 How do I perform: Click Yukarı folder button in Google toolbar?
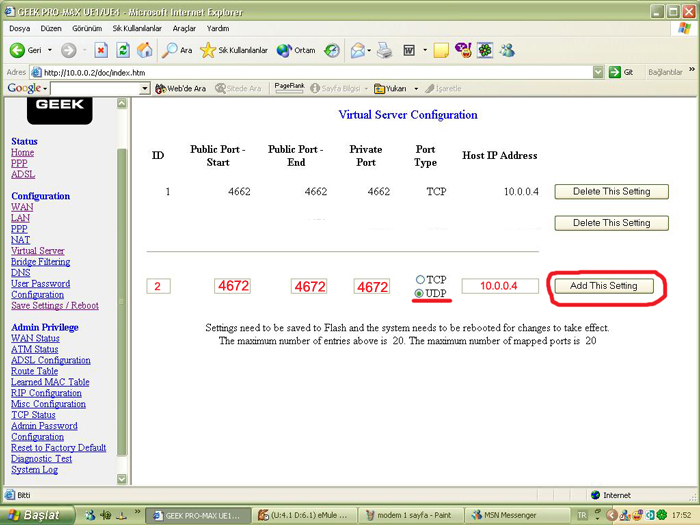[x=390, y=88]
